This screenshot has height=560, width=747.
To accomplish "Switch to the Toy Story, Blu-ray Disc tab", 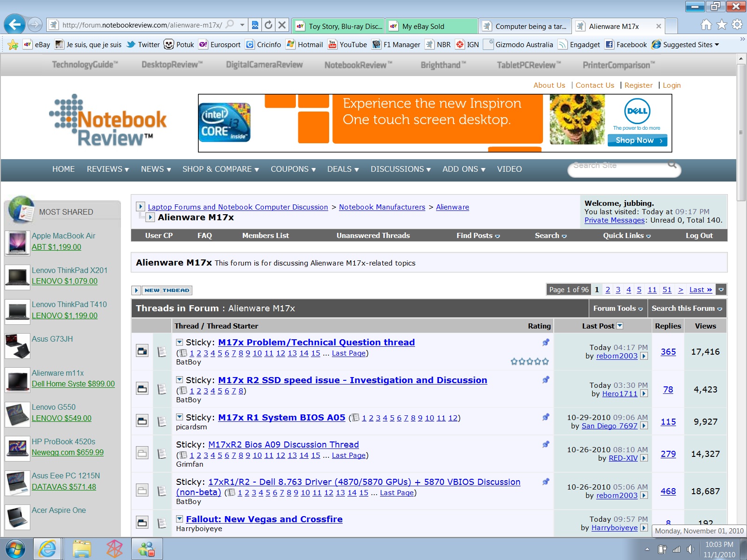I will [338, 26].
